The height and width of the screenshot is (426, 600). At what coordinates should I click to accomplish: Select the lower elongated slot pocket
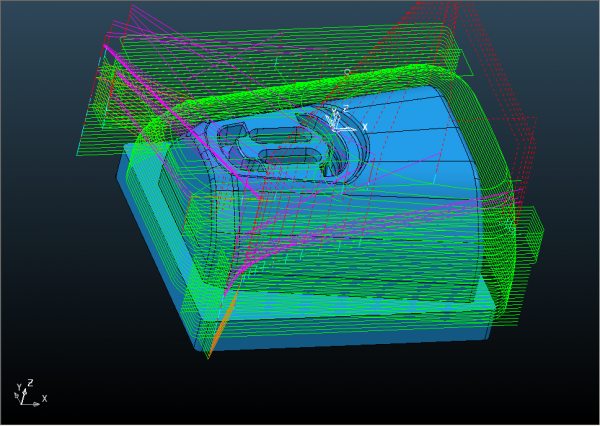click(289, 156)
